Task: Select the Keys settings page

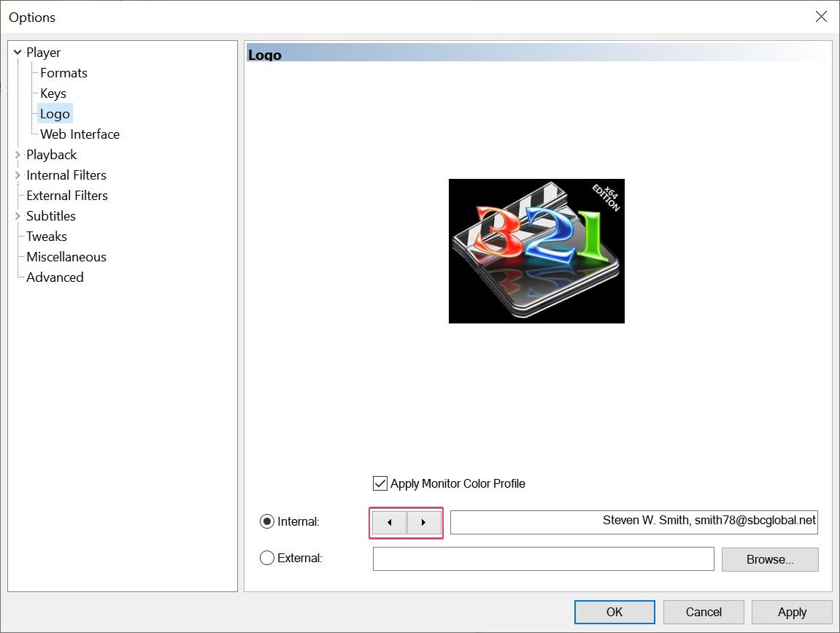Action: point(52,93)
